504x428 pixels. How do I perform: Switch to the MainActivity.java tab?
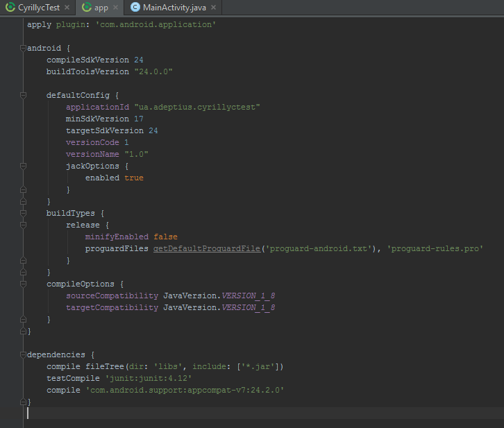point(174,8)
